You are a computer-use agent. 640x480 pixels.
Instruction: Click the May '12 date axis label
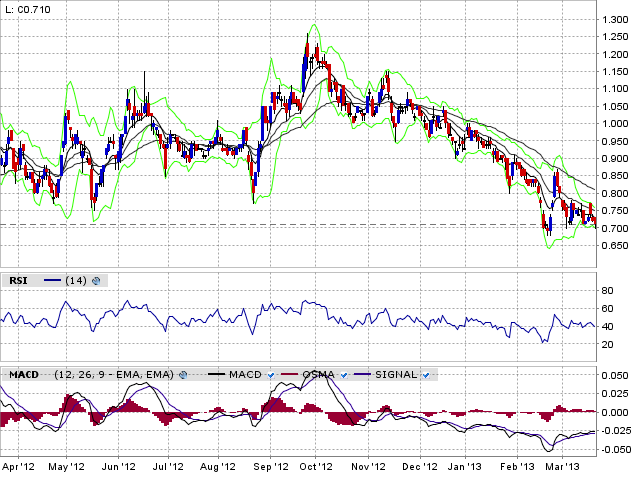click(x=66, y=467)
